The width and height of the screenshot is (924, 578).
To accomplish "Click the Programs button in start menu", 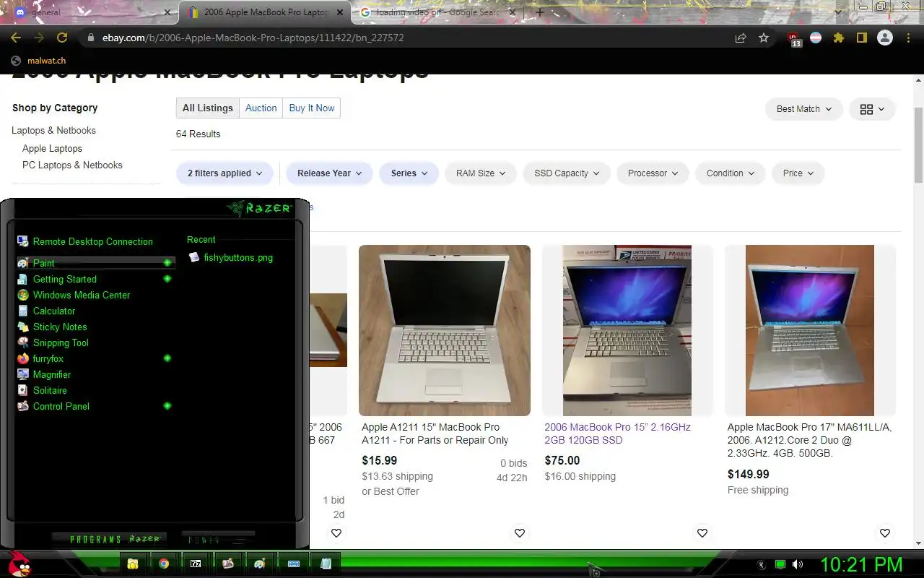I will click(110, 539).
